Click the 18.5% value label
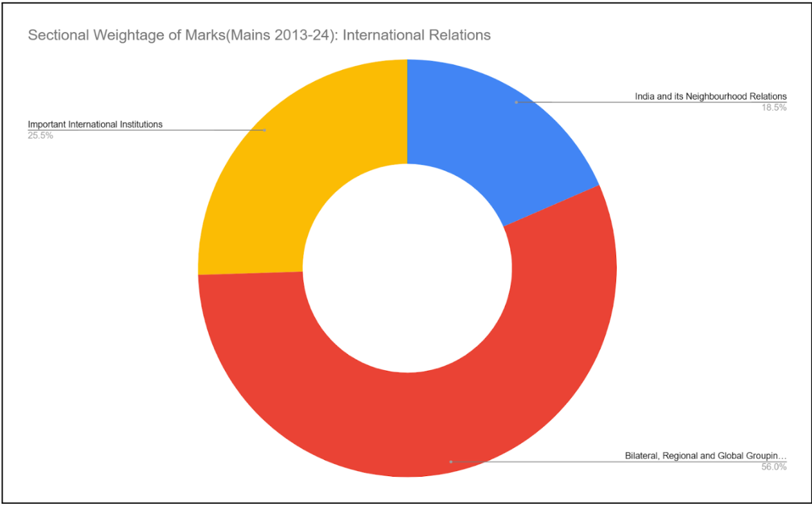Screen dimensions: 812x505 (x=773, y=107)
